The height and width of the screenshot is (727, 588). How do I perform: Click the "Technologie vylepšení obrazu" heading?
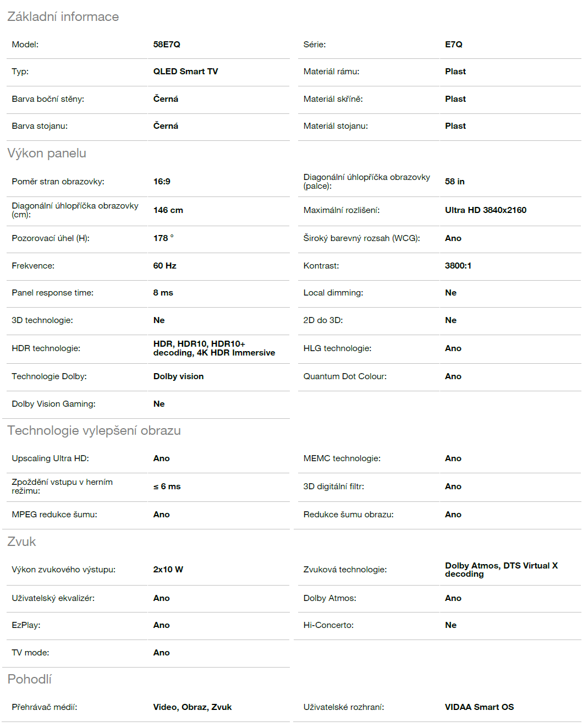94,430
